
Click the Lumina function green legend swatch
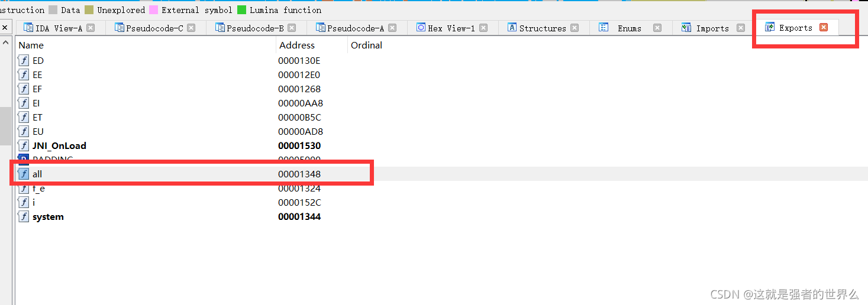pos(241,9)
